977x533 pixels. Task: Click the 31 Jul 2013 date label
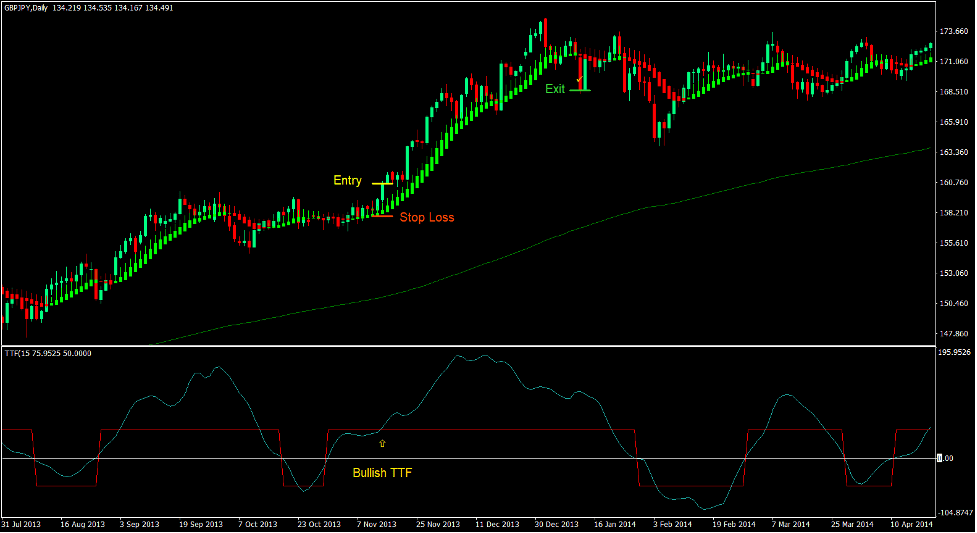tap(21, 524)
